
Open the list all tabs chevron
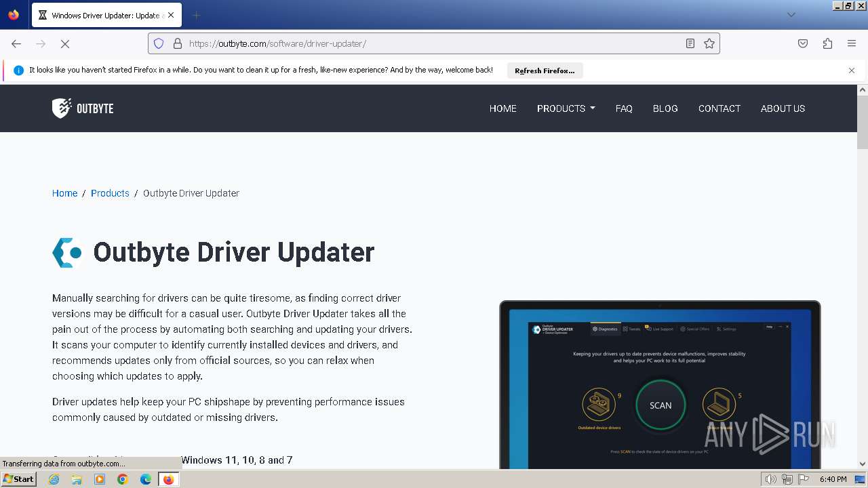tap(791, 15)
